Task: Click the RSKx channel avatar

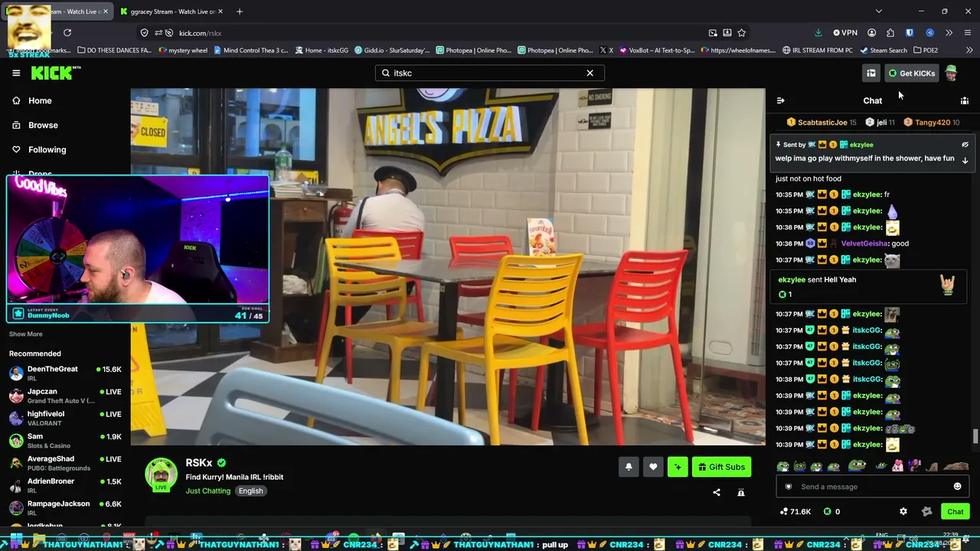Action: [x=161, y=474]
